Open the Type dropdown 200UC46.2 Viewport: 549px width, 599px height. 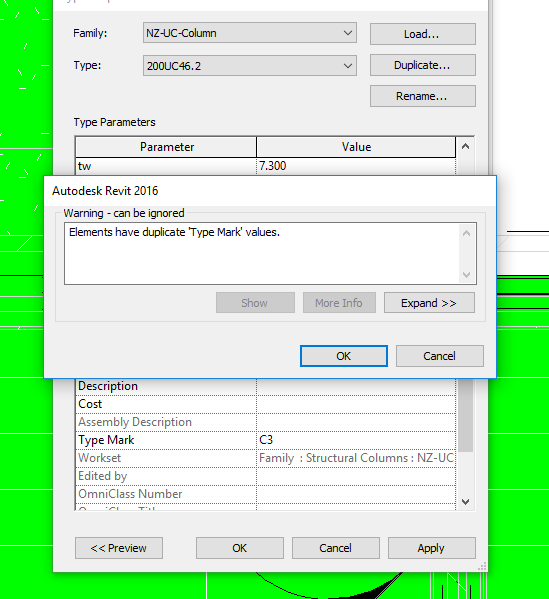click(x=250, y=66)
